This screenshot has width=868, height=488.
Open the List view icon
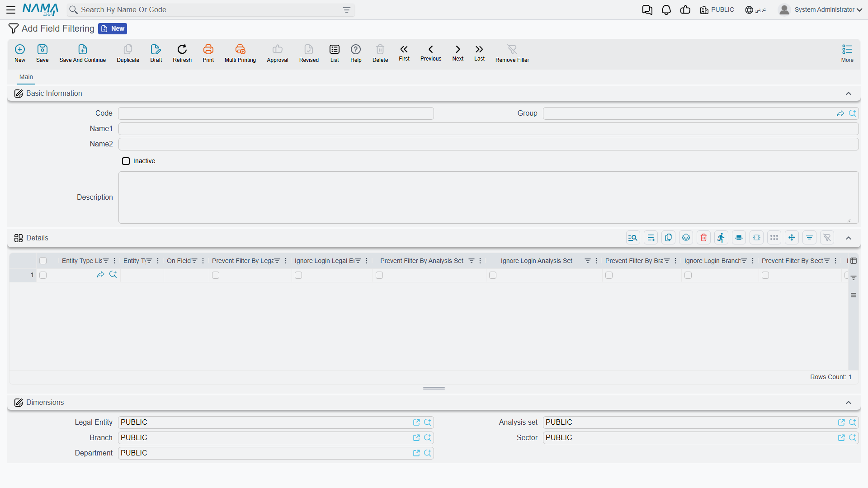[335, 49]
